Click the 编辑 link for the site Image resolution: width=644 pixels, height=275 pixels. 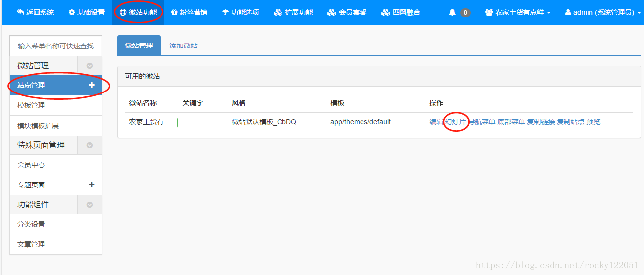coord(436,122)
